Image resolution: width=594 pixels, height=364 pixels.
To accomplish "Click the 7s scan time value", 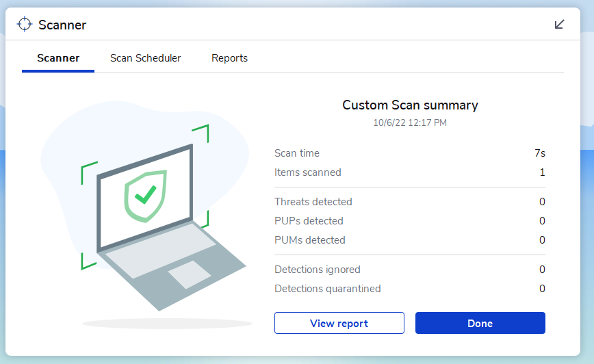I will pos(540,153).
